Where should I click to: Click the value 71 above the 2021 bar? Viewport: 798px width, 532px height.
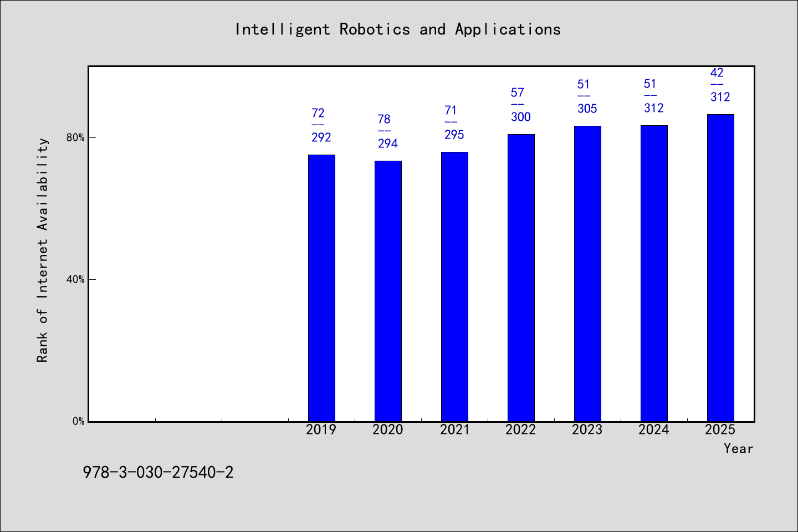point(451,110)
